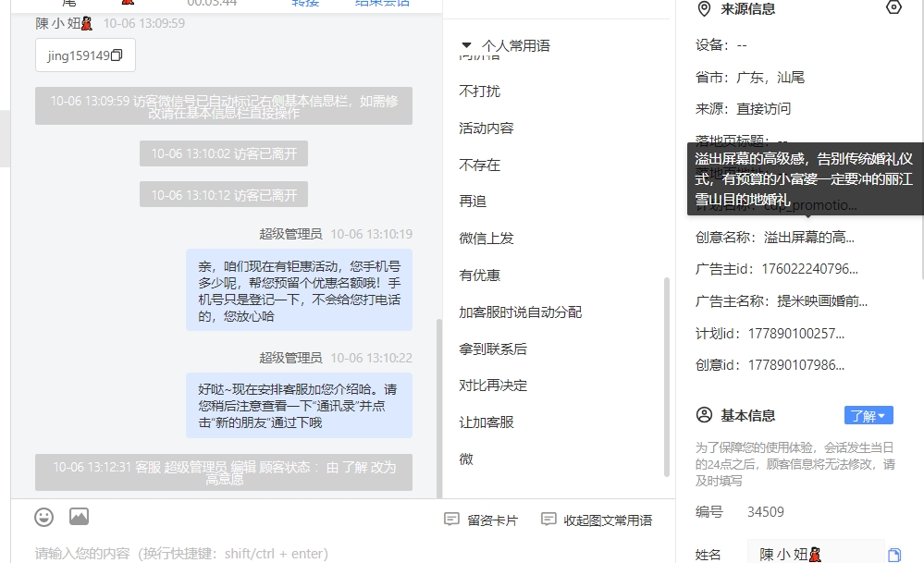Click the 转接 transfer link

click(x=305, y=3)
